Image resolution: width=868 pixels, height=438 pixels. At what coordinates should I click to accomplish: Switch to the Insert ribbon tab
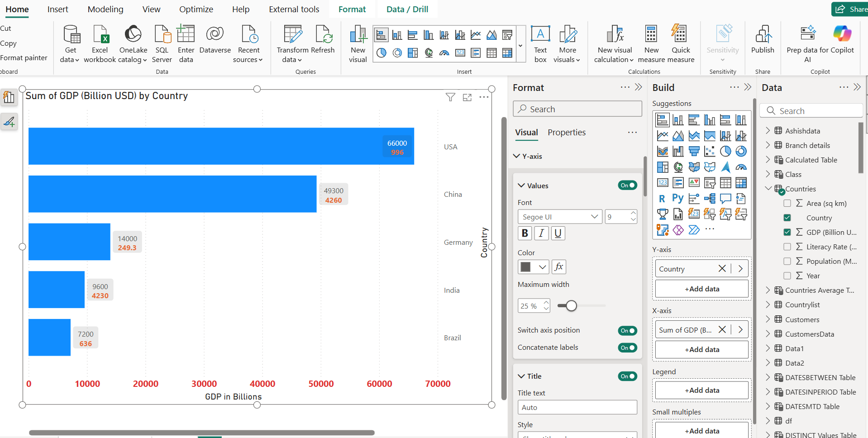click(x=57, y=9)
